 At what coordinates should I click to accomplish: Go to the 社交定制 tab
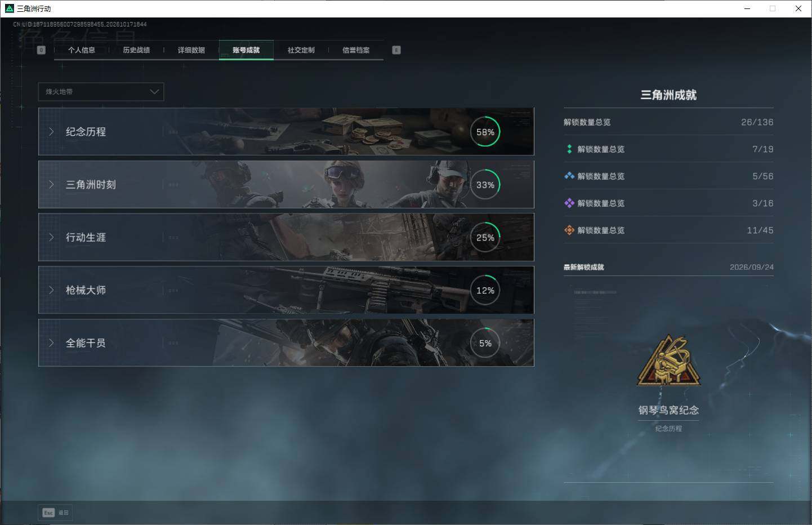tap(301, 50)
